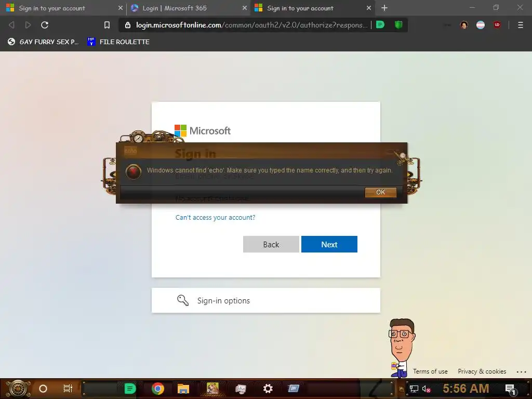
Task: Click the 5:56 AM taskbar clock
Action: (466, 388)
